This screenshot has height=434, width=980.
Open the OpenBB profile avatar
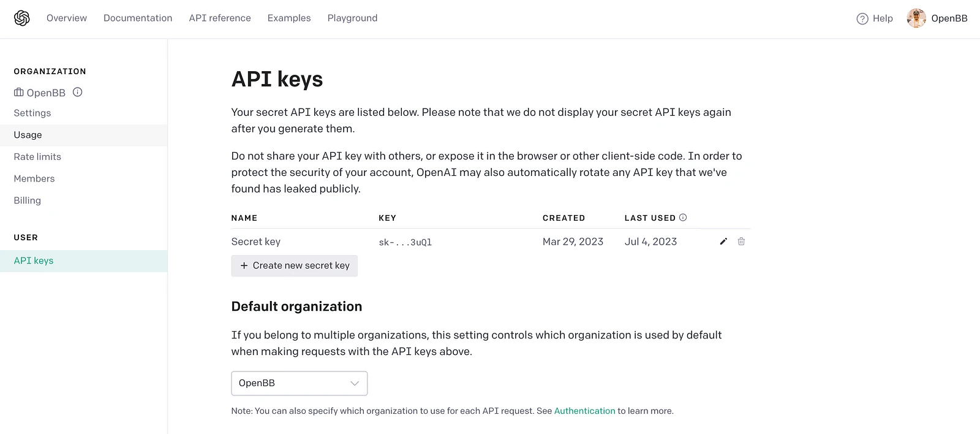coord(916,18)
